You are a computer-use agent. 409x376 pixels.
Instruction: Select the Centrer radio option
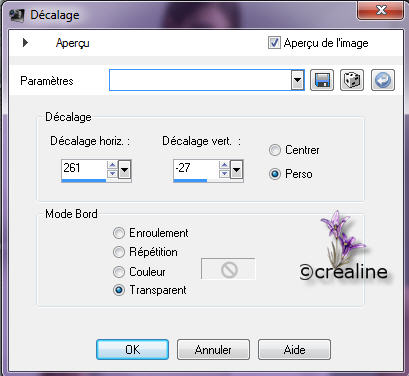point(275,150)
